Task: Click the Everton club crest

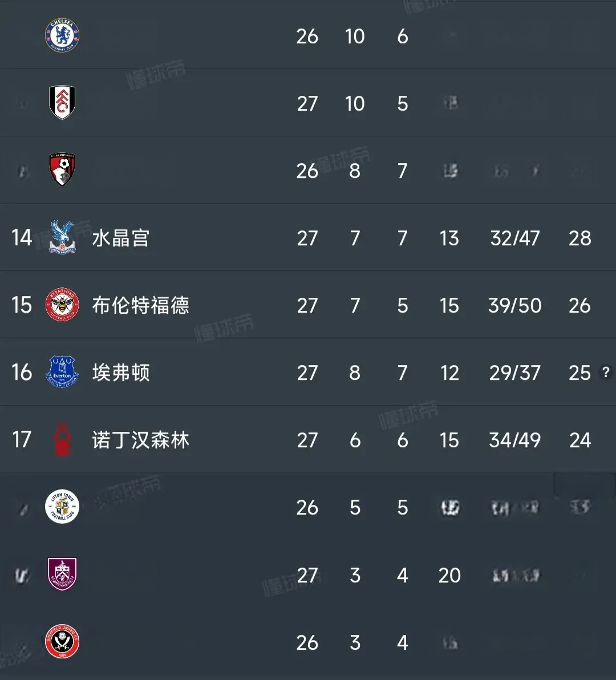Action: coord(62,371)
